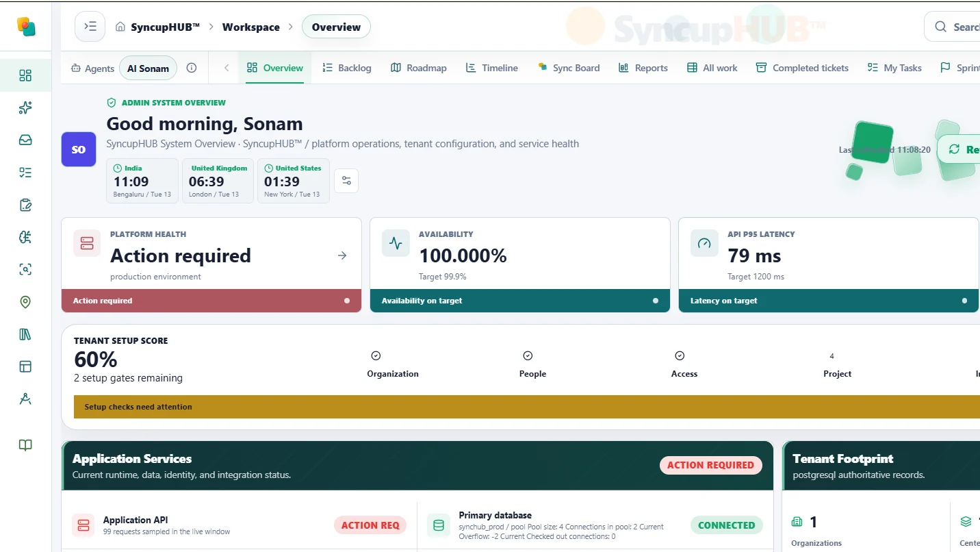Open the map pin icon in the sidebar

[x=25, y=302]
